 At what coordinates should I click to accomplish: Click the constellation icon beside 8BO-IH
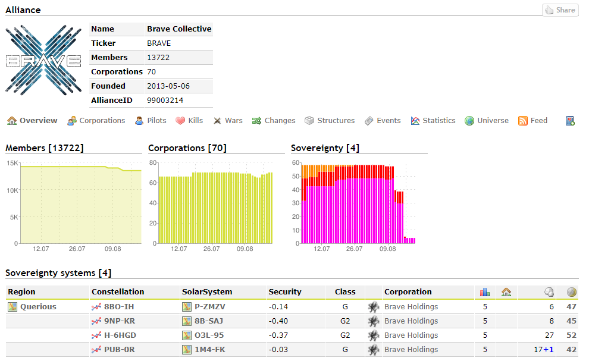(x=96, y=307)
